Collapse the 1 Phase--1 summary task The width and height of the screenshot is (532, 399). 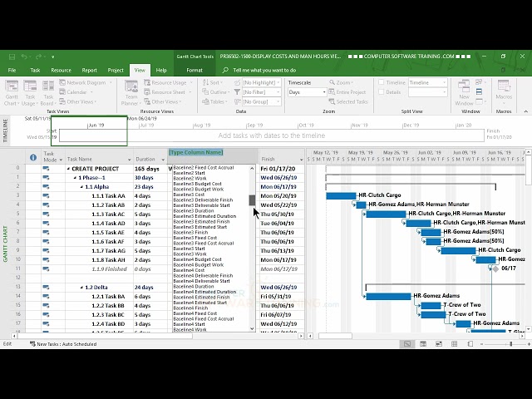[x=75, y=178]
